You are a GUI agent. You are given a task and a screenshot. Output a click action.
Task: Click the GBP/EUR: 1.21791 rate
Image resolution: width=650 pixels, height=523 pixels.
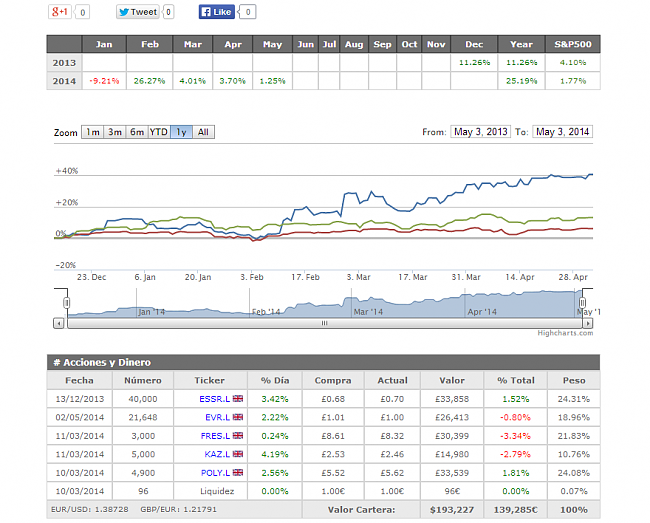pyautogui.click(x=178, y=509)
